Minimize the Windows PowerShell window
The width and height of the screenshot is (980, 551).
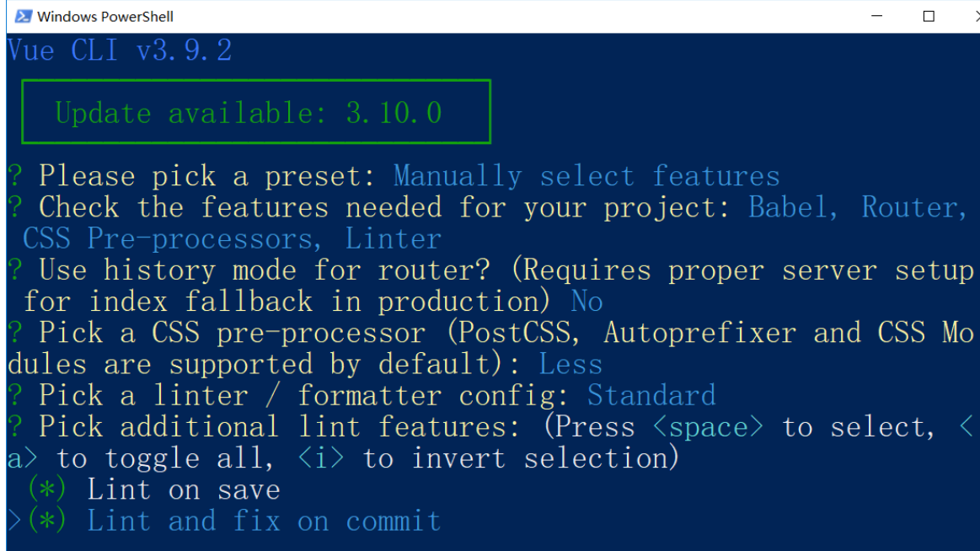877,16
